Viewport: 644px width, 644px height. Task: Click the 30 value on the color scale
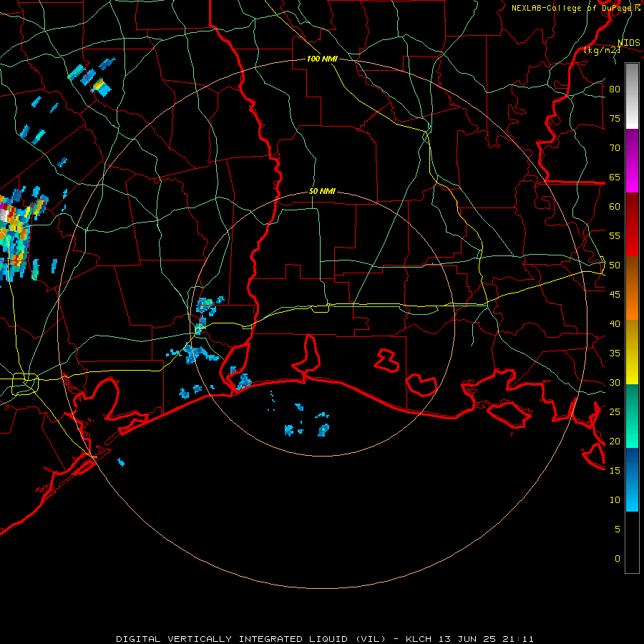[x=615, y=383]
